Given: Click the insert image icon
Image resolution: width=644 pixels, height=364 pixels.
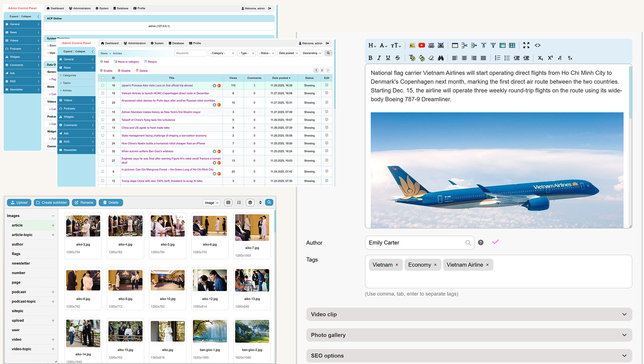Looking at the screenshot, I should coord(412,45).
